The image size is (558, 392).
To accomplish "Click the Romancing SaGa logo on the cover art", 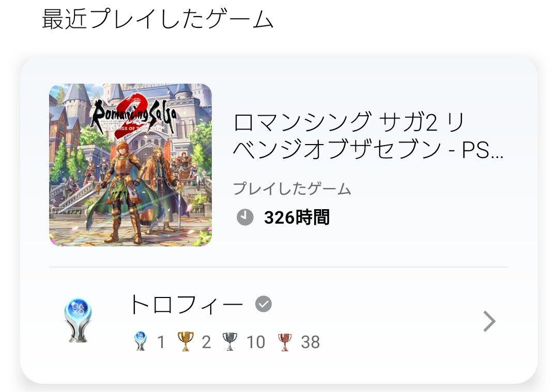I will [133, 115].
